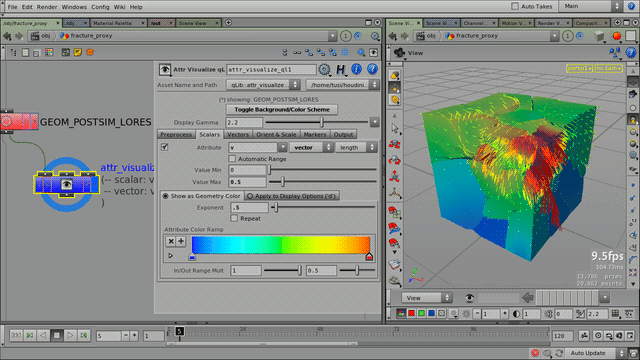640x360 pixels.
Task: Toggle the display flag on the GEOM_POSTSIM_LORES node
Action: (34, 122)
